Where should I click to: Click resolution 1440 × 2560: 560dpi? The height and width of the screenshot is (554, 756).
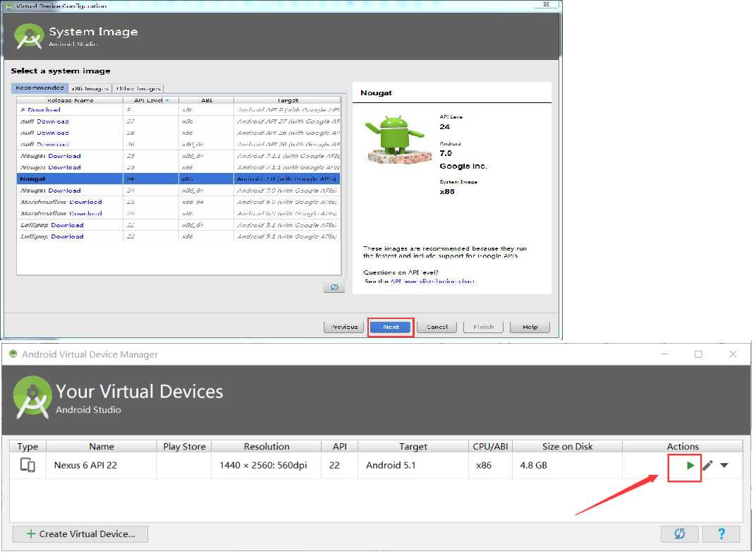(x=263, y=465)
